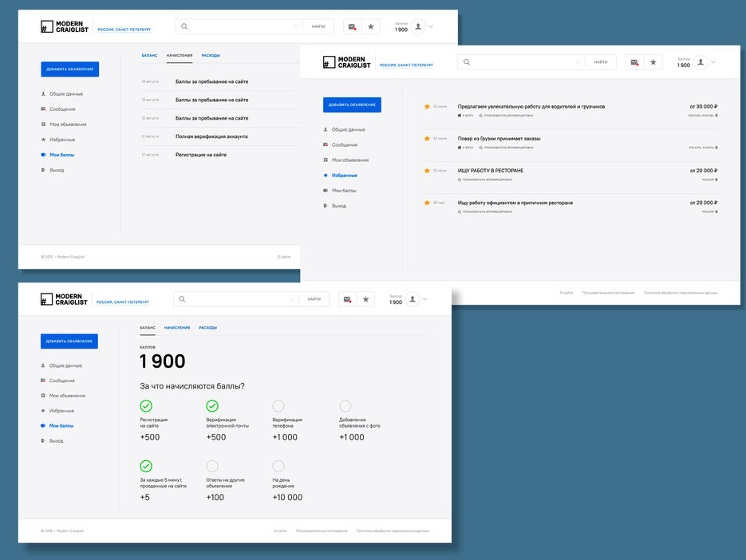Click search magnifier icon in the Баланс window
Viewport: 746px width, 560px height.
pos(182,299)
